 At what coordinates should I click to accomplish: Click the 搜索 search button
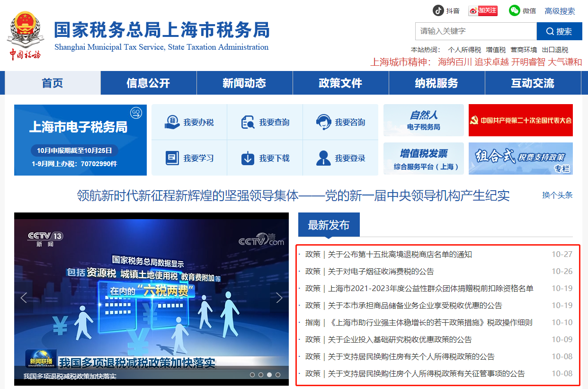coord(559,31)
